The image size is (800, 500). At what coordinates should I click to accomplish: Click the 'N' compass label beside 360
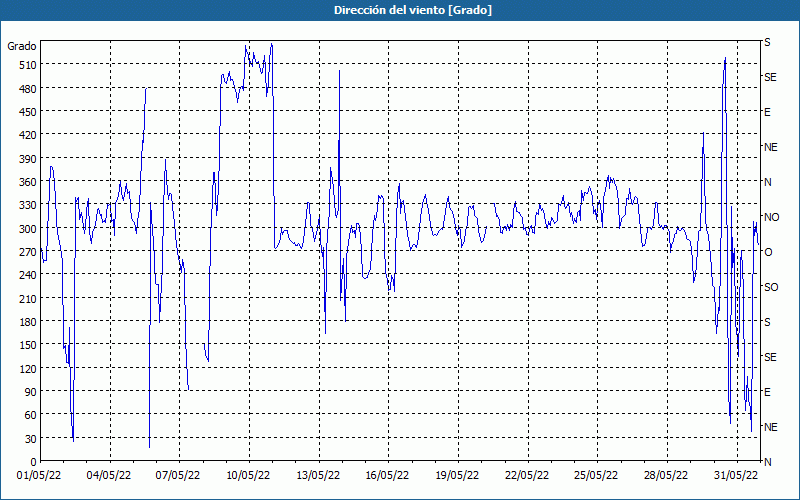(x=767, y=182)
